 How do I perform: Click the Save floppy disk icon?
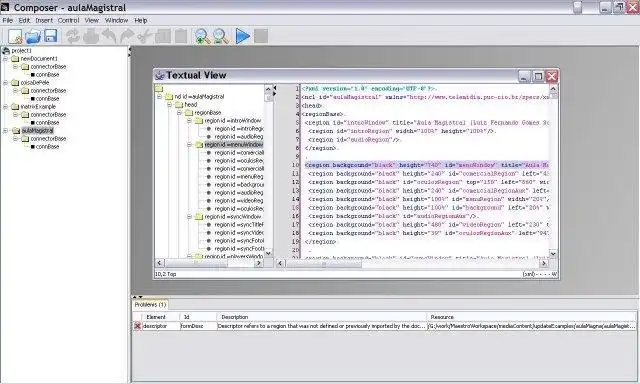point(51,36)
